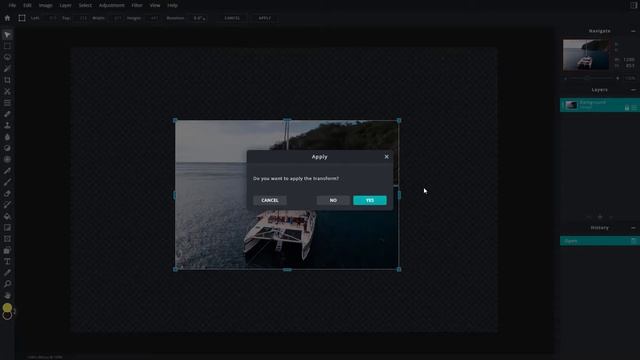Open the Filter menu

point(137,5)
